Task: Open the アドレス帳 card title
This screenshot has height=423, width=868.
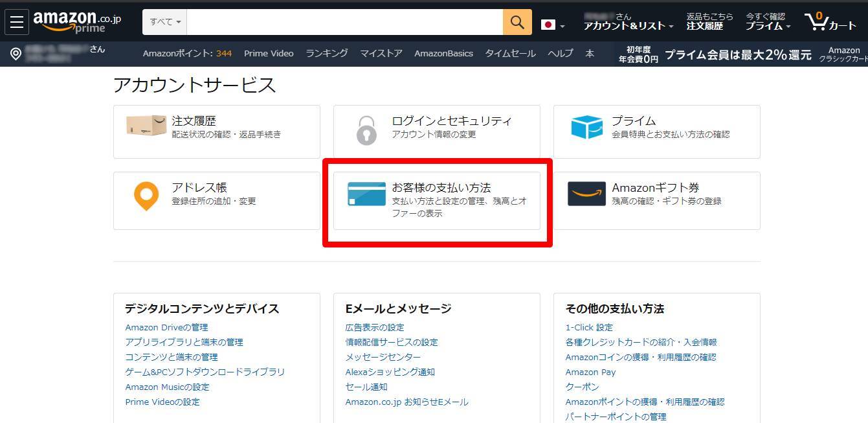Action: click(199, 188)
